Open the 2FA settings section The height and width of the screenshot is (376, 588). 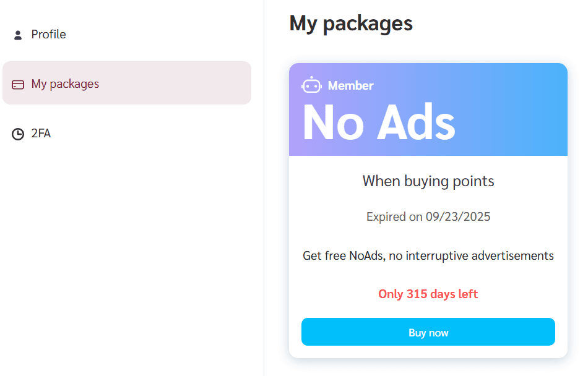[41, 134]
